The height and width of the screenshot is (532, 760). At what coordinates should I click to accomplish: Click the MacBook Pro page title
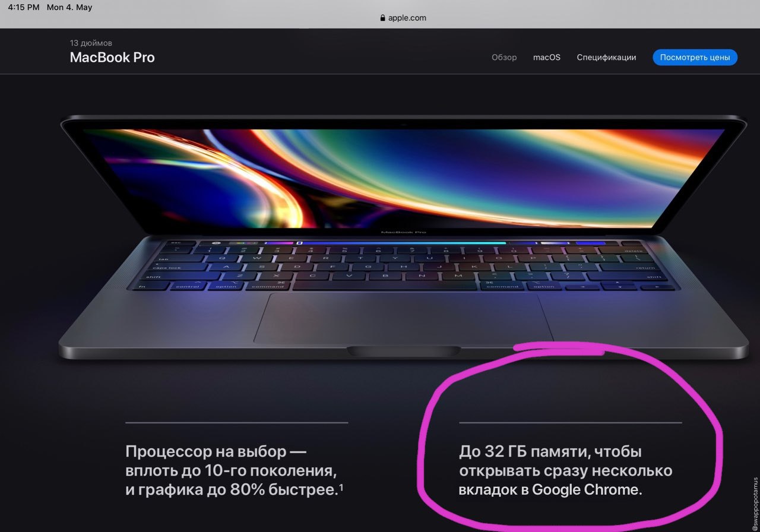click(112, 58)
